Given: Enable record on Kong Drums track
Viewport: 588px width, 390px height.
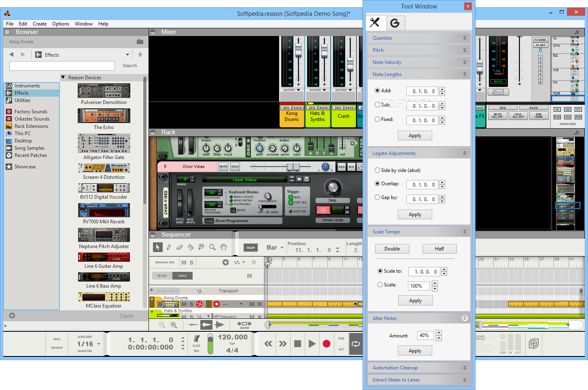Looking at the screenshot, I should [217, 304].
